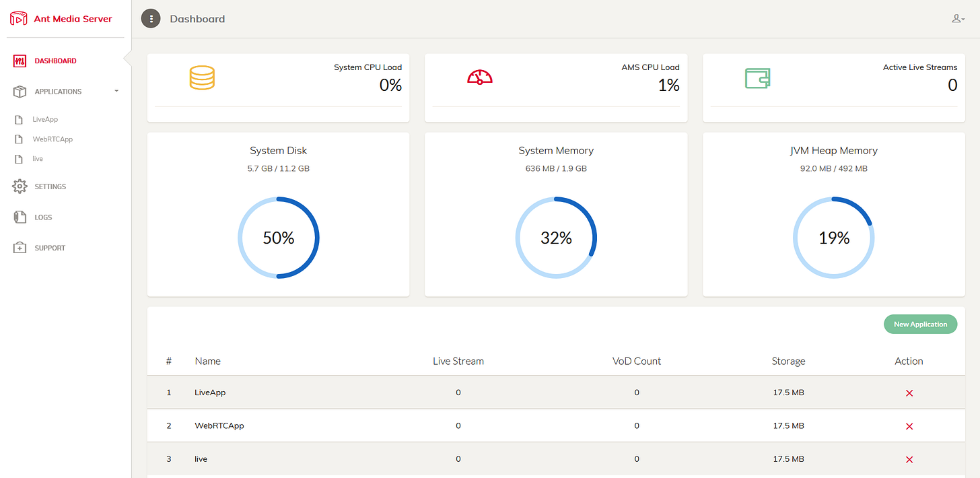Click the System Disk 50% progress ring
The image size is (980, 478).
tap(278, 238)
